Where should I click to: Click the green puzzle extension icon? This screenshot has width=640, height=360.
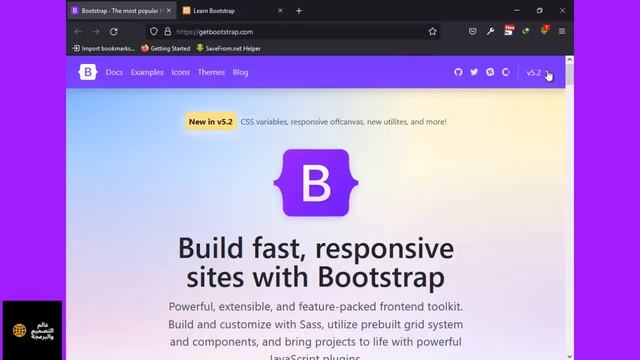526,31
